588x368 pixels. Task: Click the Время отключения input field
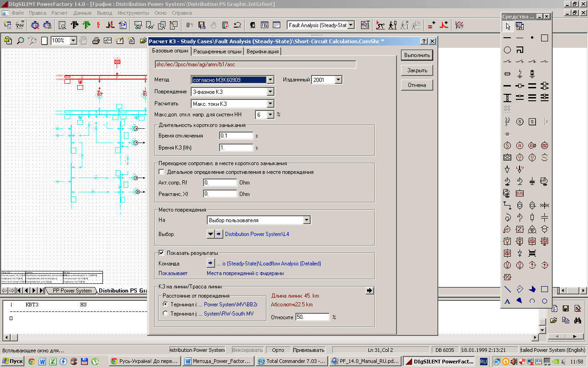point(236,136)
